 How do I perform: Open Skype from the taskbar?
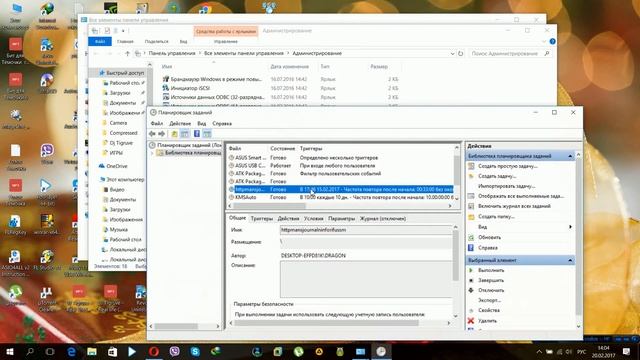tap(195, 351)
